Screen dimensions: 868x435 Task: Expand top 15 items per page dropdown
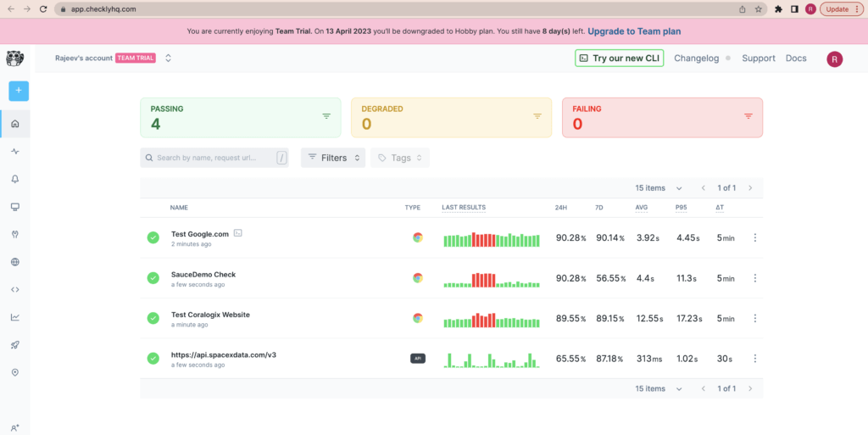click(659, 188)
